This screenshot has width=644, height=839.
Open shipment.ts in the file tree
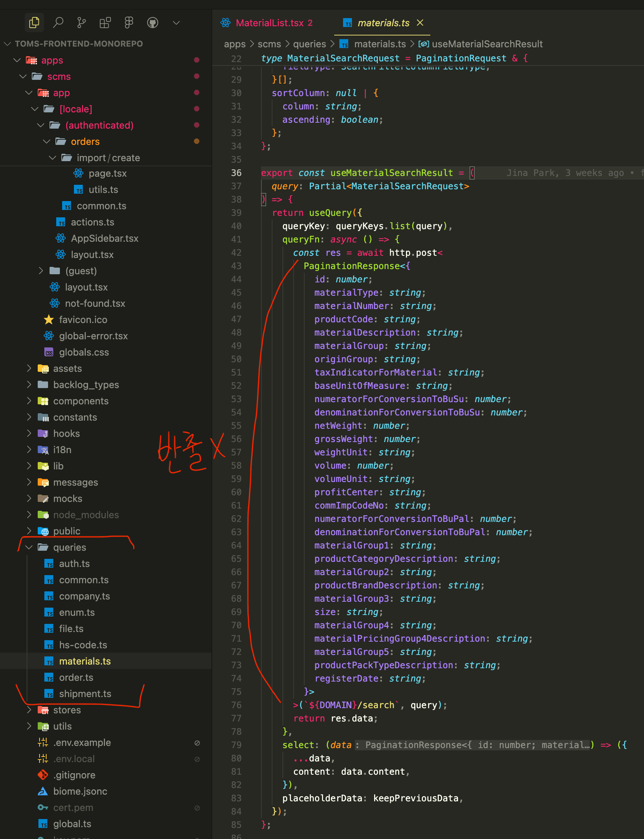click(85, 693)
